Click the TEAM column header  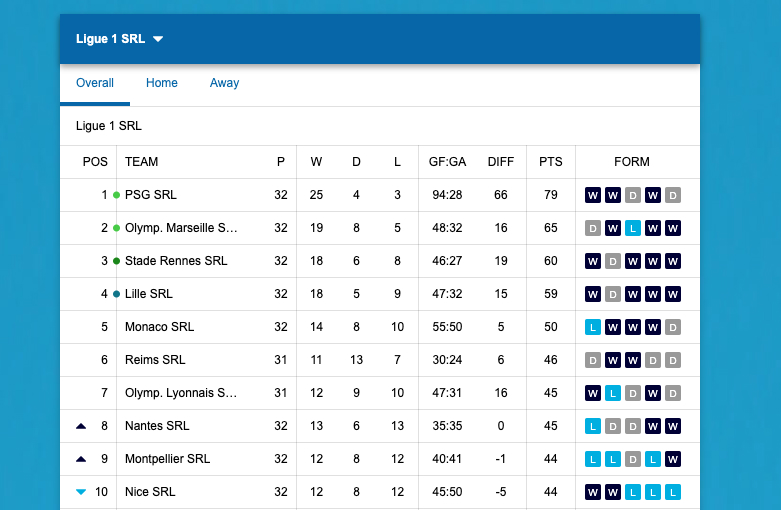point(141,162)
